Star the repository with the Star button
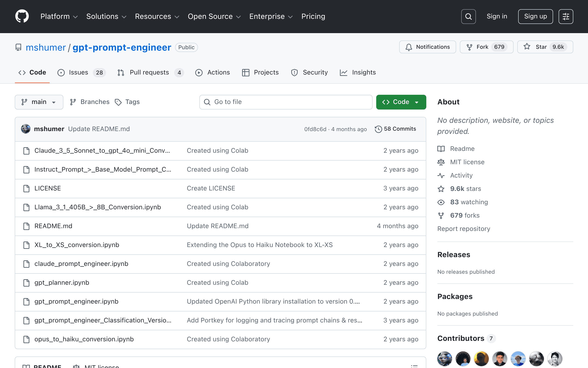The height and width of the screenshot is (368, 588). 545,47
